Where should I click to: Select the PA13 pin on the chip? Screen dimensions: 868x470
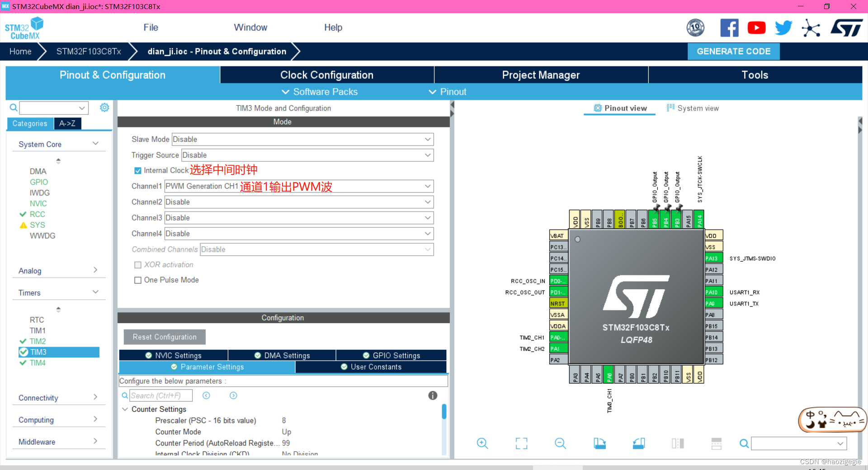pos(714,258)
